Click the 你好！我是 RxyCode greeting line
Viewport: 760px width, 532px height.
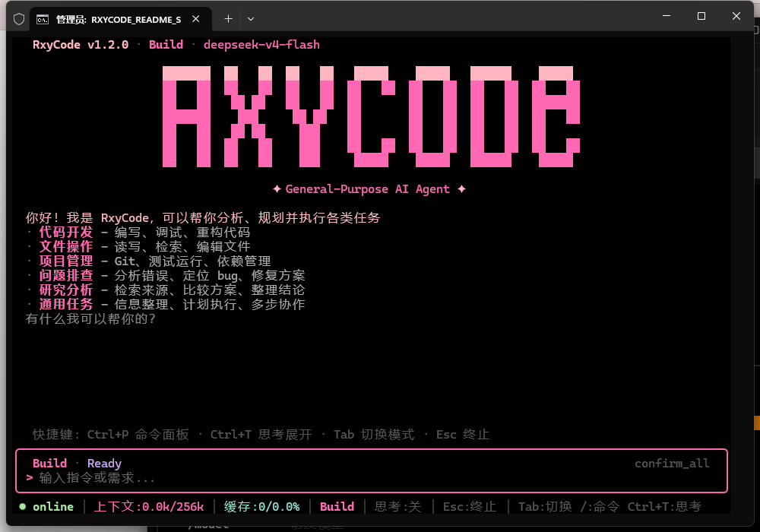coord(203,218)
